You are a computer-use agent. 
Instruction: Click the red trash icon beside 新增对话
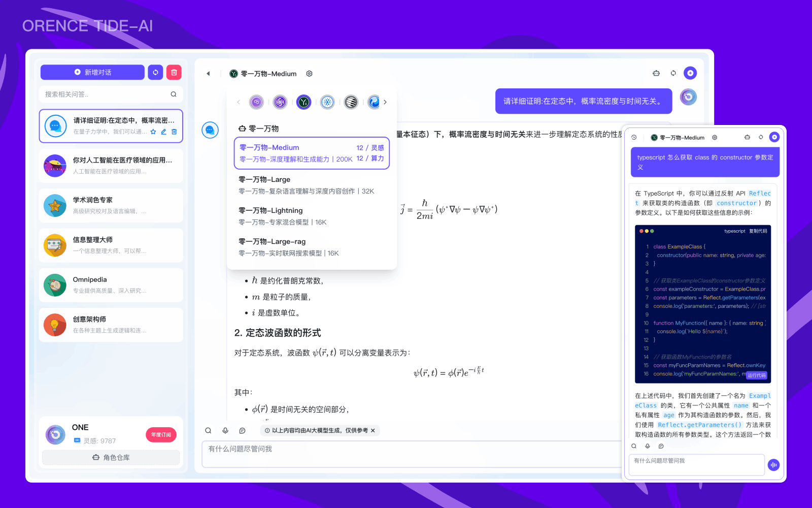point(174,72)
